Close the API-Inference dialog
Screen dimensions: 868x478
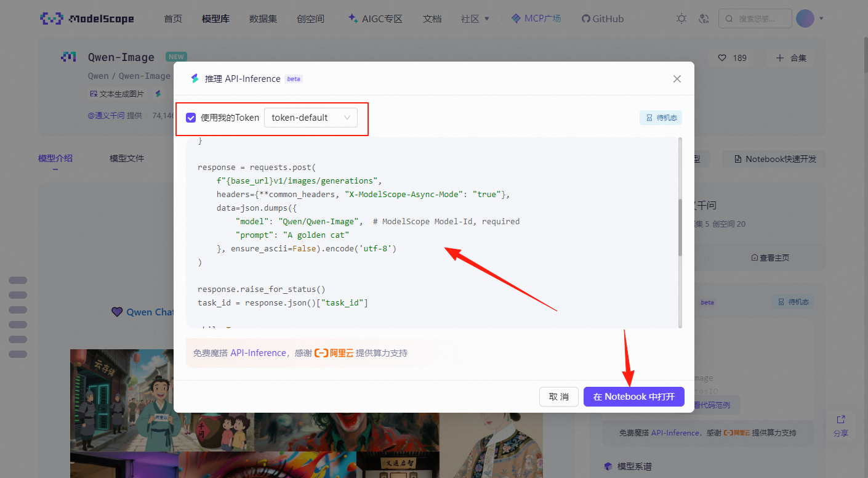coord(677,79)
